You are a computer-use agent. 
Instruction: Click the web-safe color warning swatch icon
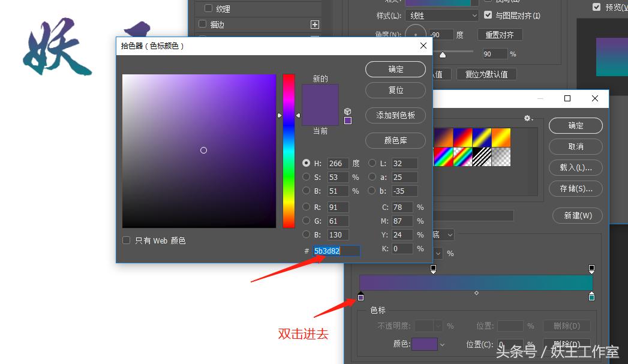click(x=348, y=121)
